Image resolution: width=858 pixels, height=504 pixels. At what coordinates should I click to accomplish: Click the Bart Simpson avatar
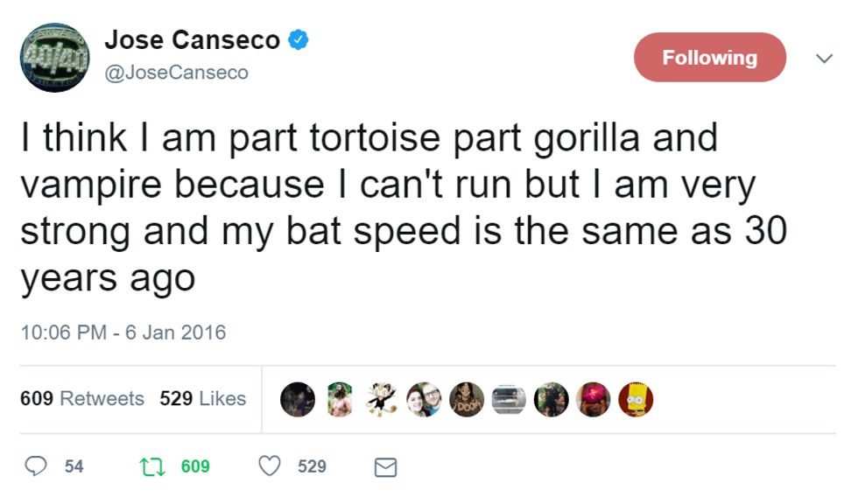coord(636,398)
